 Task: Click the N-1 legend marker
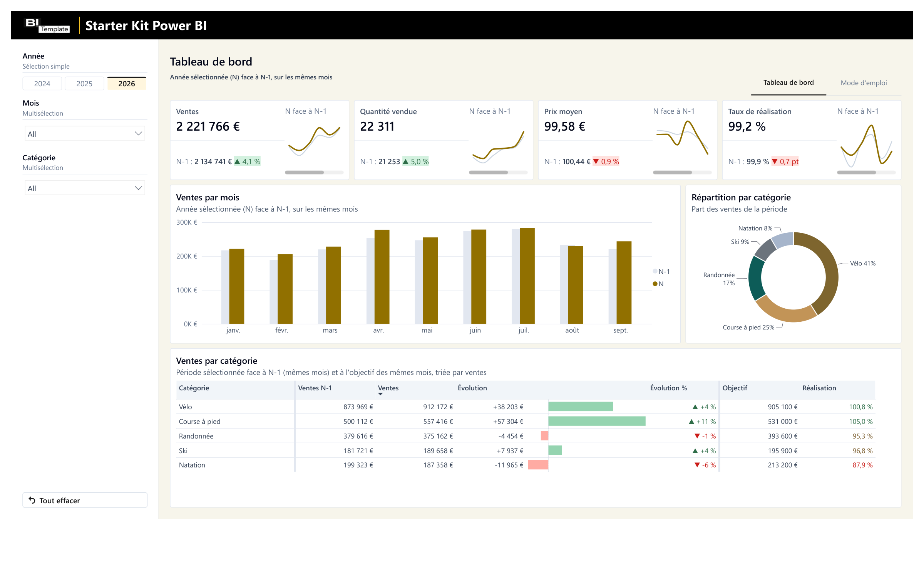(655, 271)
